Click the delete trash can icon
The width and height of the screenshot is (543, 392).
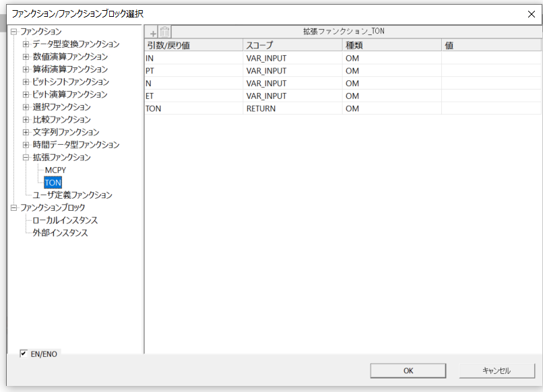pyautogui.click(x=165, y=32)
